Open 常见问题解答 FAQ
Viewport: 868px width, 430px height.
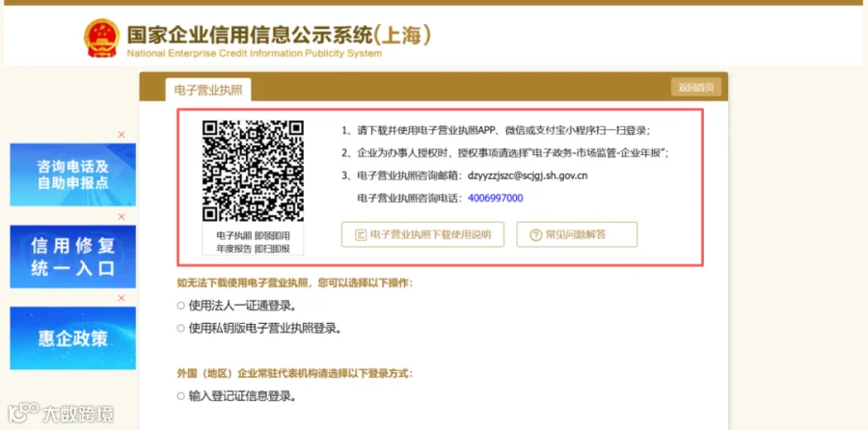click(x=577, y=234)
